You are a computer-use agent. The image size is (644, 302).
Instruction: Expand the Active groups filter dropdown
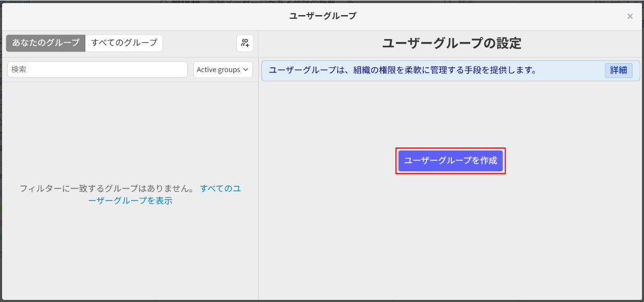tap(223, 70)
